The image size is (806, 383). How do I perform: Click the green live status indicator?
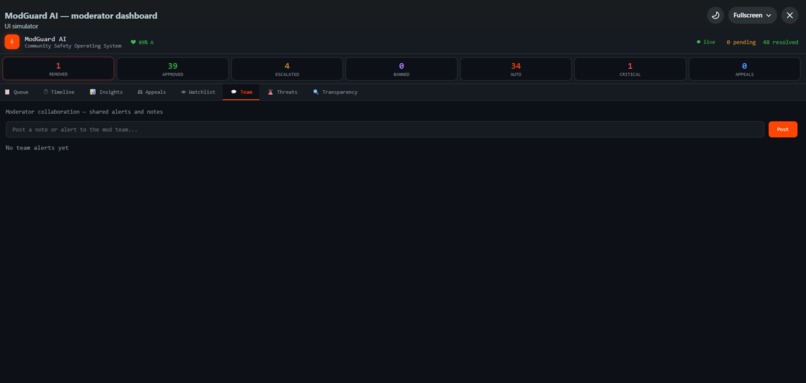pyautogui.click(x=706, y=42)
